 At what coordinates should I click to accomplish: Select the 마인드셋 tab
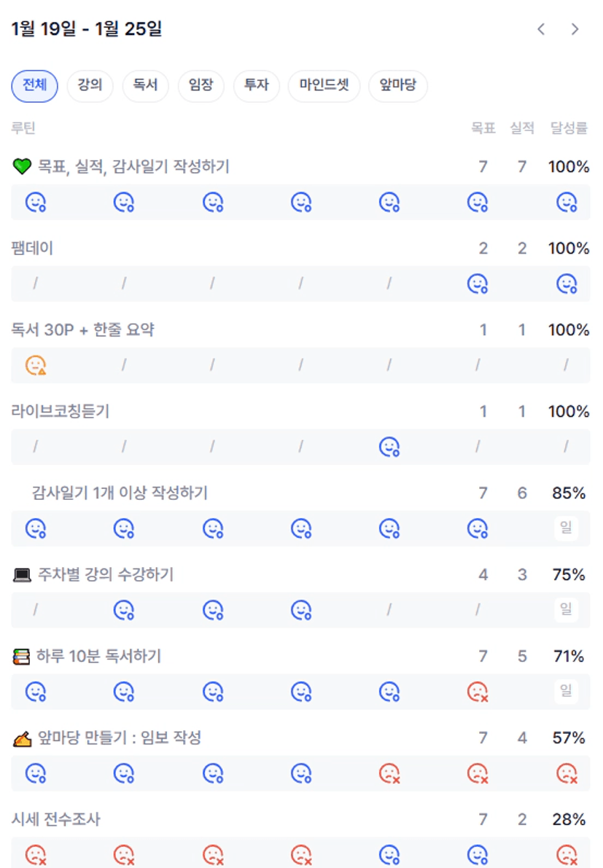click(324, 86)
